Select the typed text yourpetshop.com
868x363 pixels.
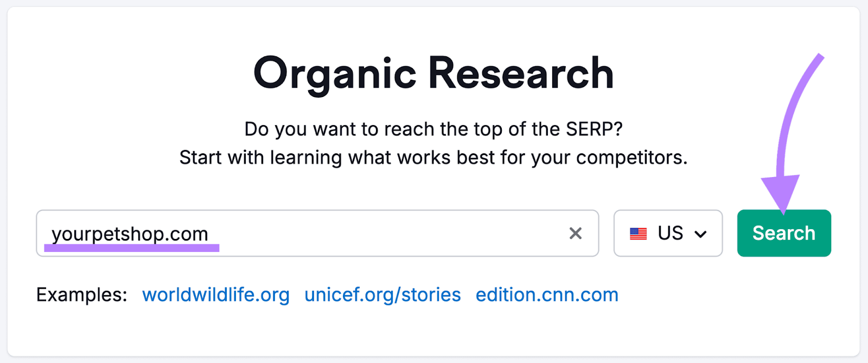130,233
